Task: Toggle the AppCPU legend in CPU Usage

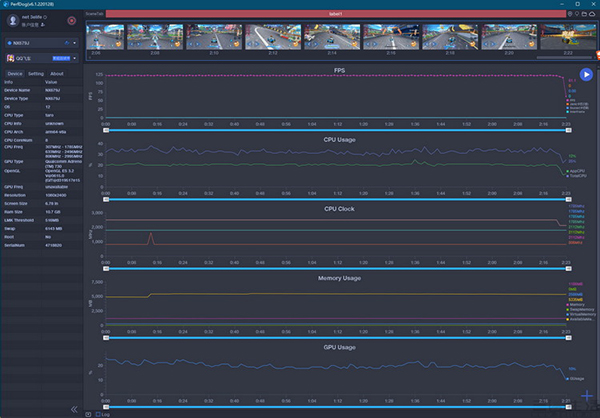Action: [577, 171]
